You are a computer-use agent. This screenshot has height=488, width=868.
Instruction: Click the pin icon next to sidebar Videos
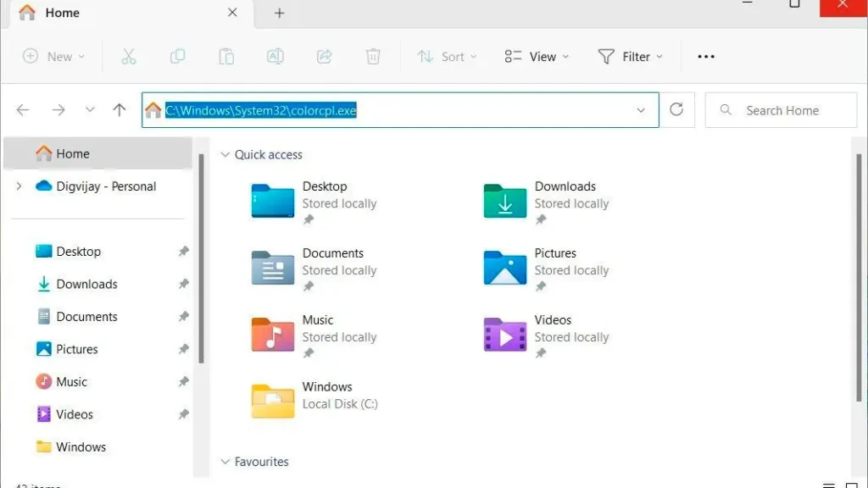click(x=183, y=414)
